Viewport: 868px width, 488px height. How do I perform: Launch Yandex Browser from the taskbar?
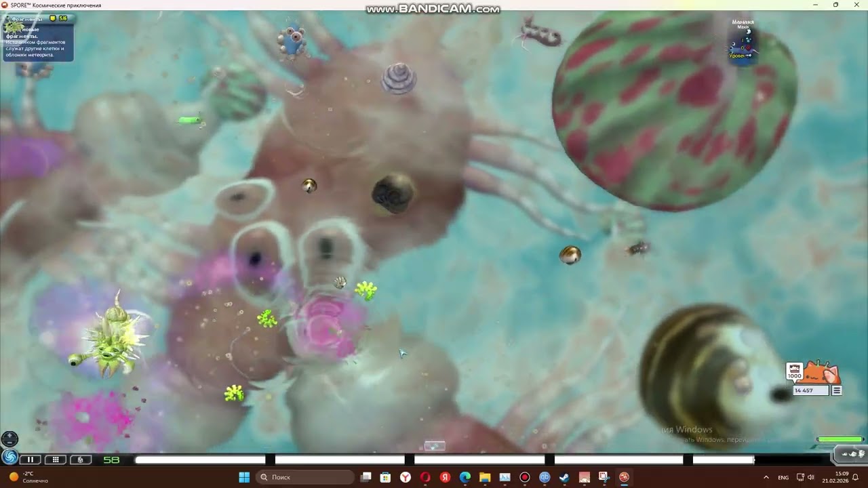click(406, 477)
